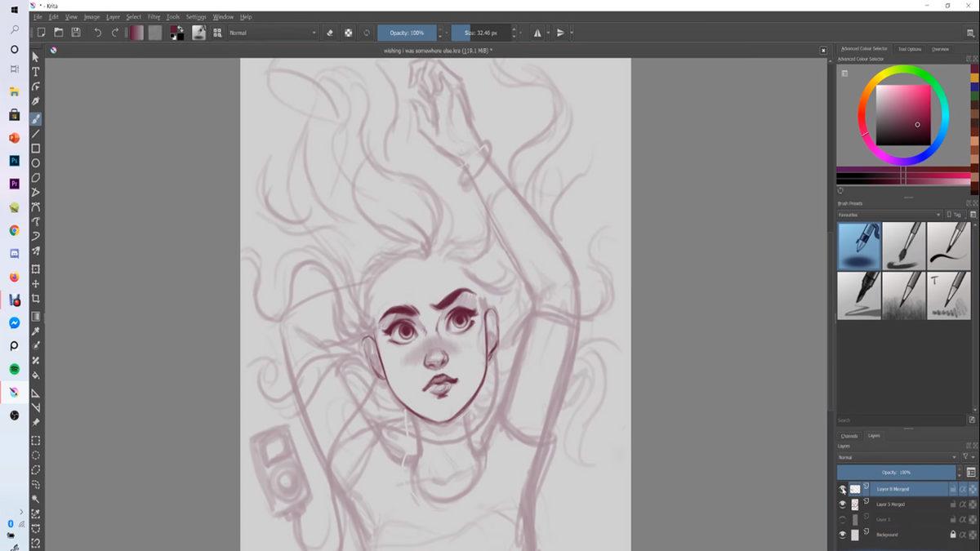
Task: Adjust the brush Opacity slider in toolbar
Action: [406, 33]
